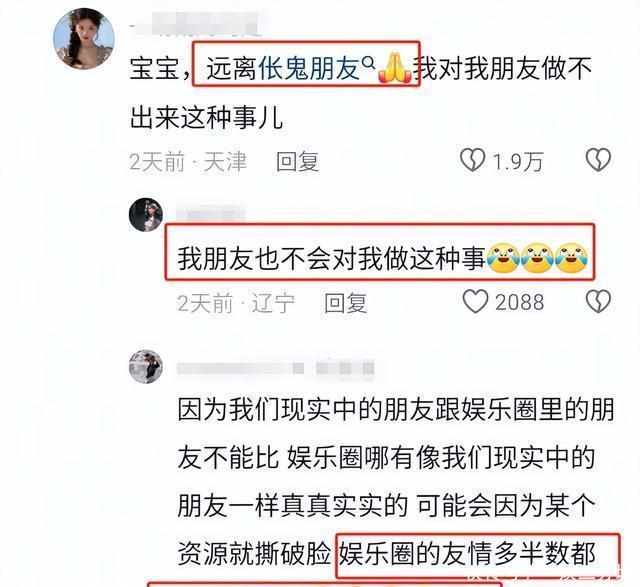
Task: Reply to the Liaoning comment via 回复
Action: pos(346,303)
